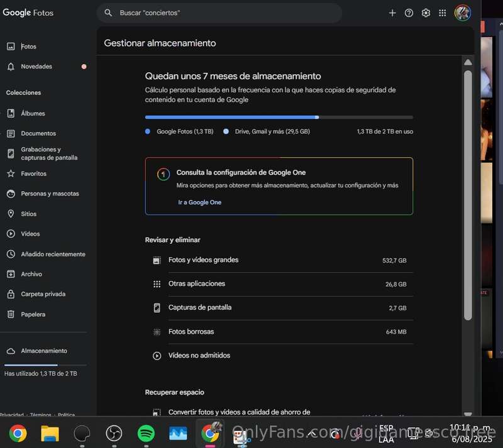Screen dimensions: 503x448
Task: Click Has utilizado 1,3 TB de 2 TB
Action: (41, 374)
